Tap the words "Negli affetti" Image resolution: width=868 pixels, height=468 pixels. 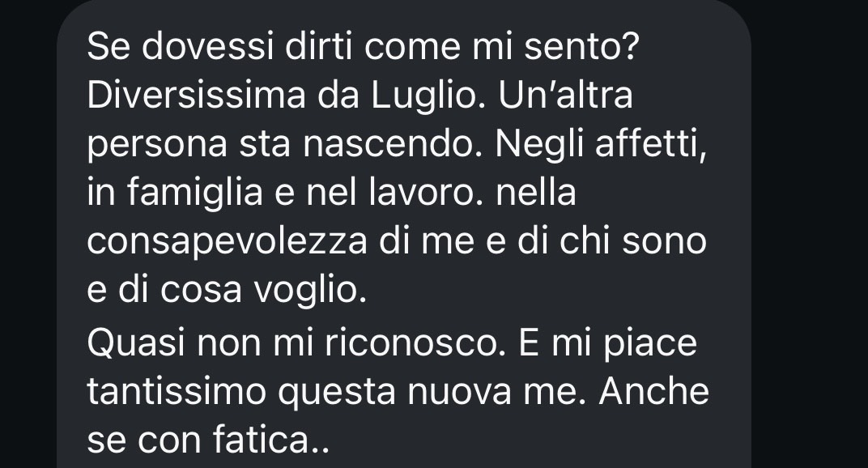[x=601, y=144]
